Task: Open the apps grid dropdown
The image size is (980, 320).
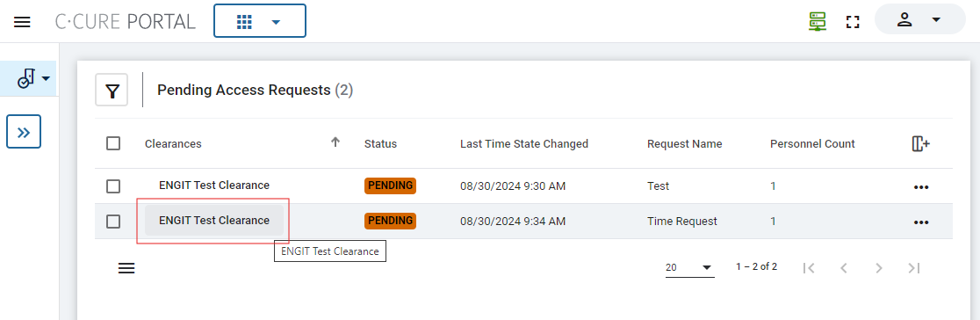Action: click(259, 21)
